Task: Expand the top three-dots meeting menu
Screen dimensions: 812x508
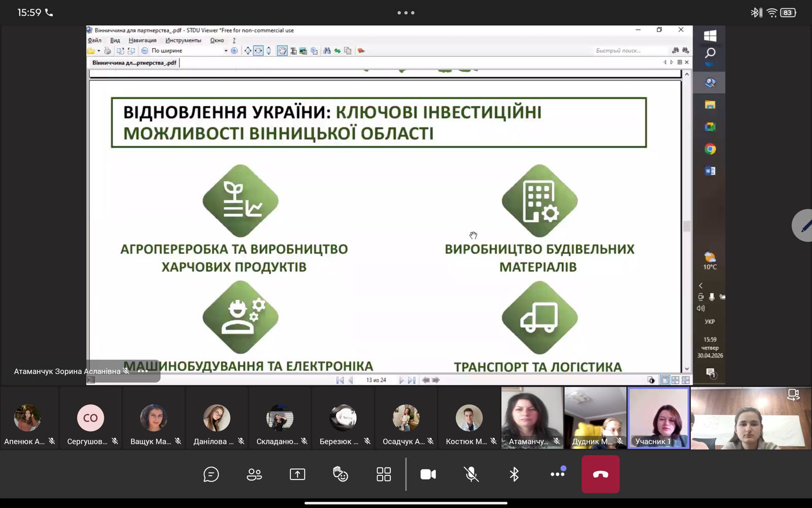Action: pyautogui.click(x=406, y=13)
